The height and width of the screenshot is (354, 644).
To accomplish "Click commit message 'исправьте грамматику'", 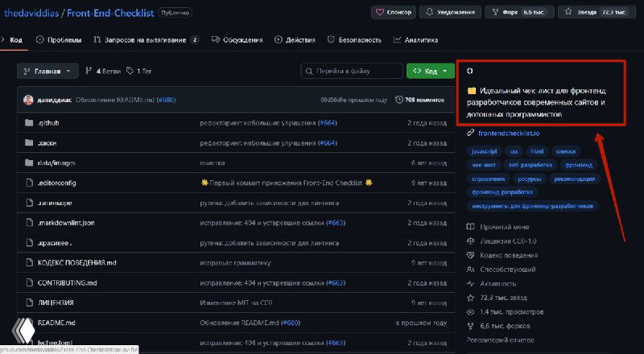I will (x=235, y=263).
